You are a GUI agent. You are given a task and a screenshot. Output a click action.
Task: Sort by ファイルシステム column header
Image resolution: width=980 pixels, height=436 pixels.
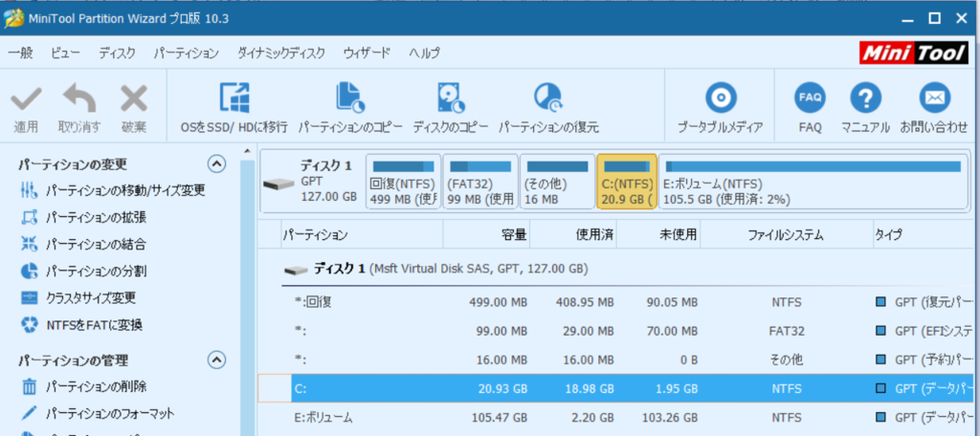click(x=787, y=235)
